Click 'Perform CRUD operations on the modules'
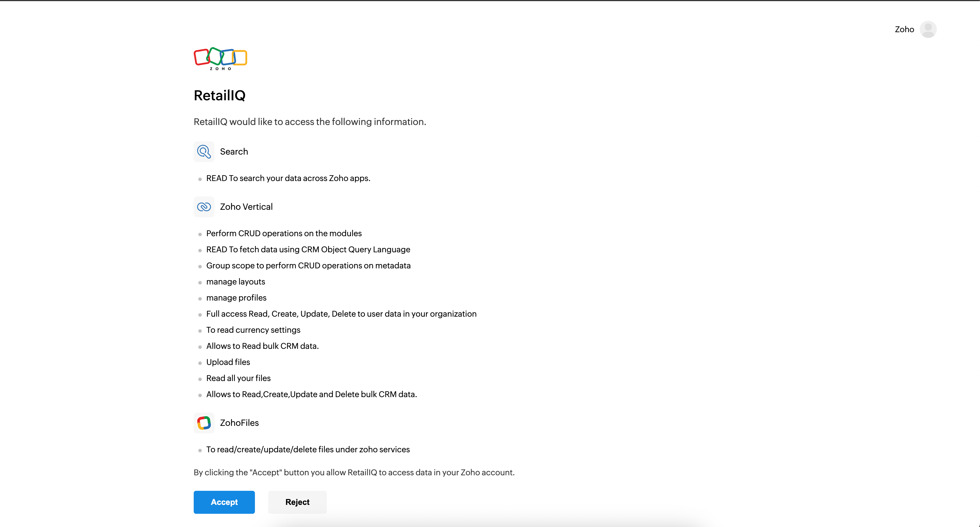This screenshot has width=980, height=527. (x=284, y=233)
